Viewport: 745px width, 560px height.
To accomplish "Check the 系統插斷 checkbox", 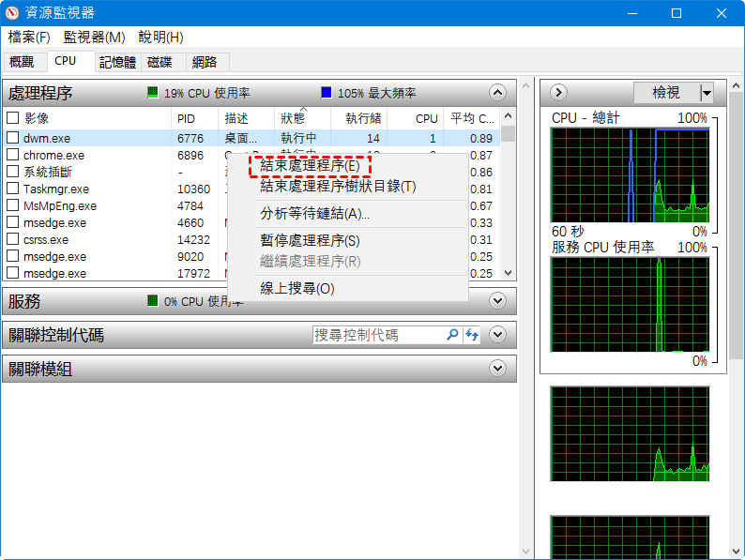I will (x=13, y=172).
